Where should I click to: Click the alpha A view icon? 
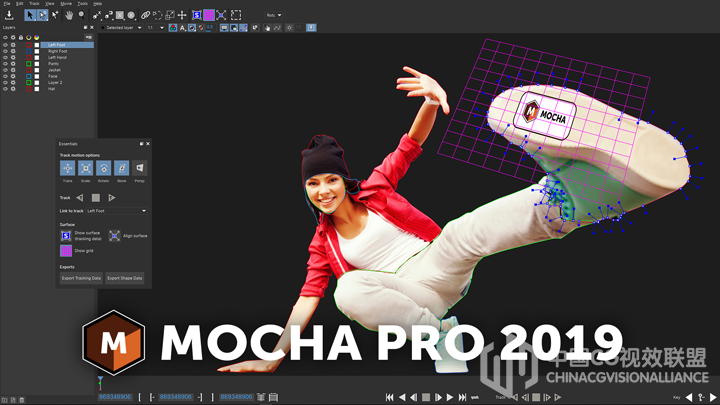pos(182,28)
